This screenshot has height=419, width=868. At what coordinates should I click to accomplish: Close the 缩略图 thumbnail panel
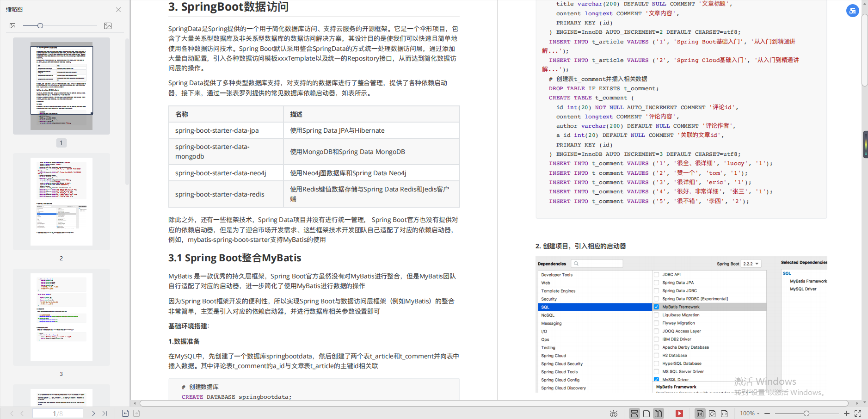[118, 10]
